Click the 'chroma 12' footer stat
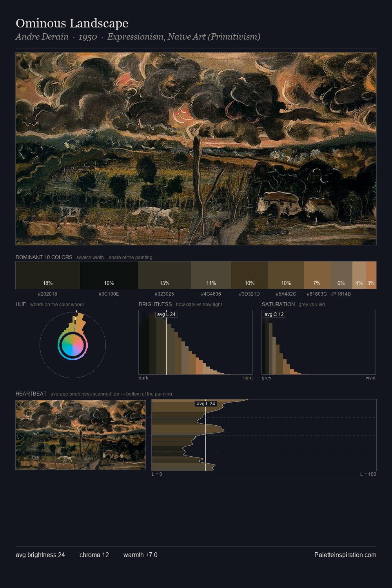The width and height of the screenshot is (392, 588). tap(94, 555)
